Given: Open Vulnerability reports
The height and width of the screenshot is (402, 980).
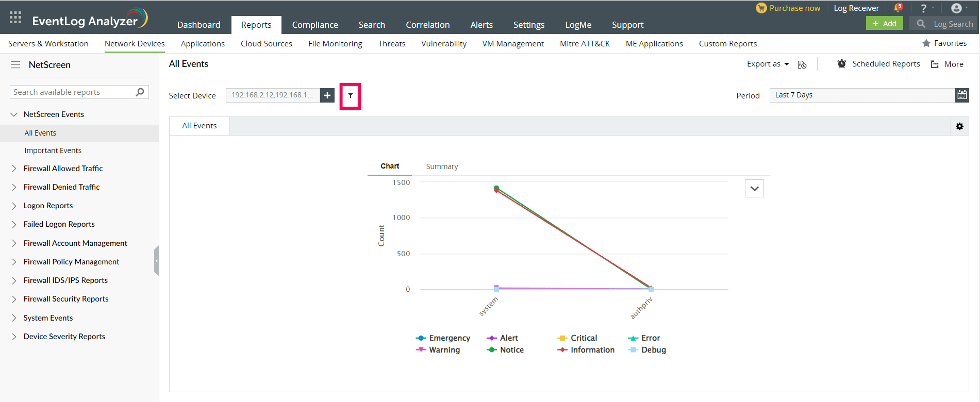Looking at the screenshot, I should 444,44.
